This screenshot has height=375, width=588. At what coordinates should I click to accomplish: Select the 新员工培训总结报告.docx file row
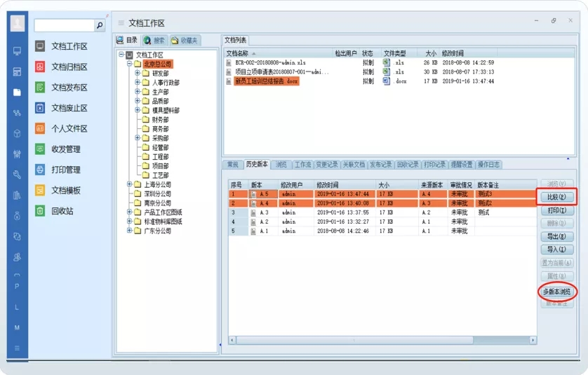266,81
